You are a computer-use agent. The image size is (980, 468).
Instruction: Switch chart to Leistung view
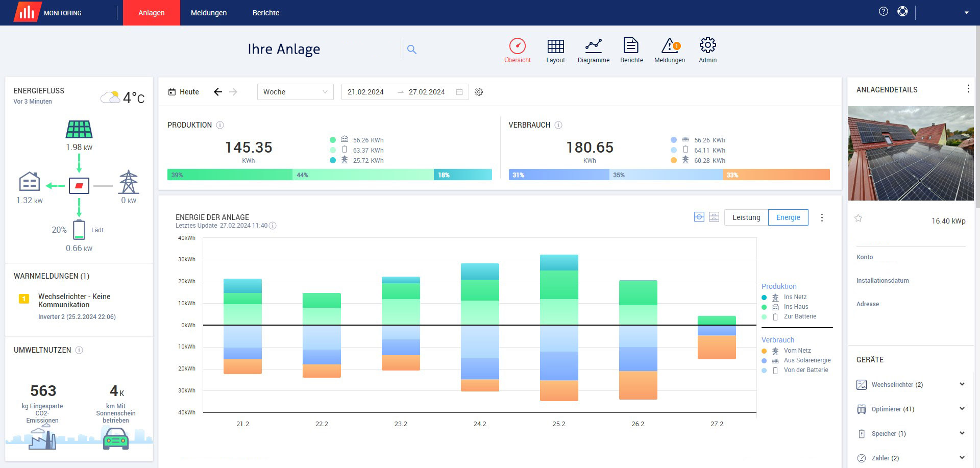click(x=746, y=217)
